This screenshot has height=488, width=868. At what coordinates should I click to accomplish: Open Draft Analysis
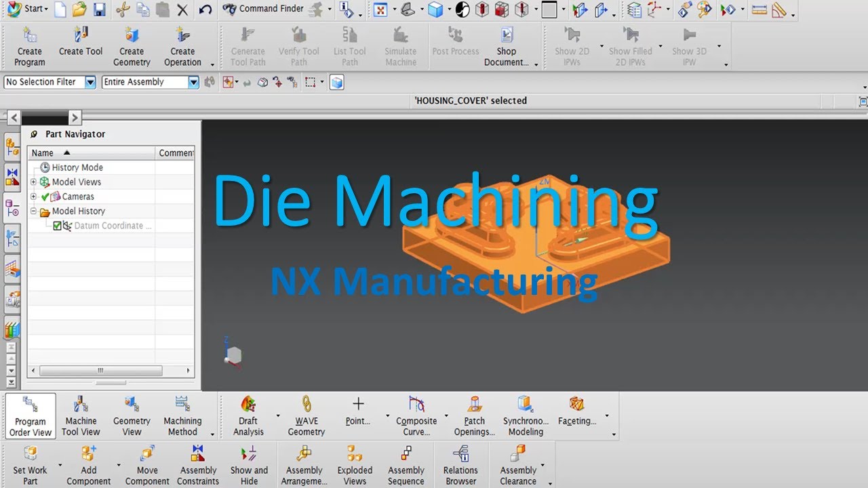coord(248,416)
